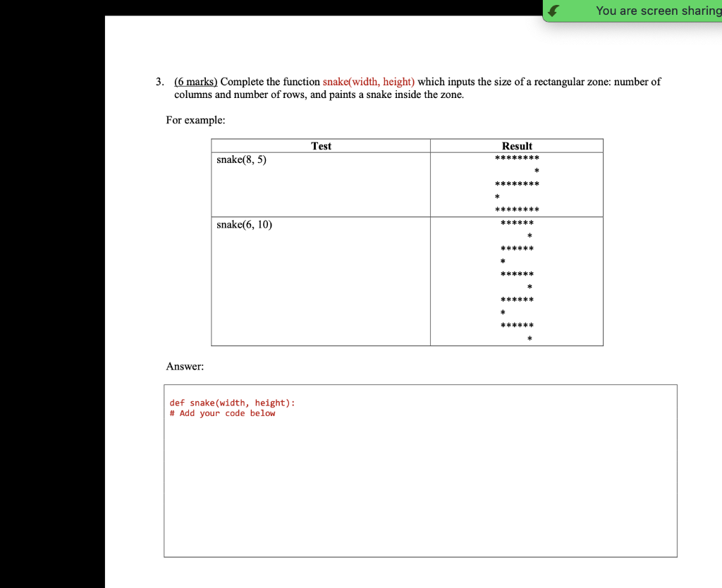This screenshot has height=588, width=722.
Task: Click the 'You are screen sharing' banner
Action: 632,11
